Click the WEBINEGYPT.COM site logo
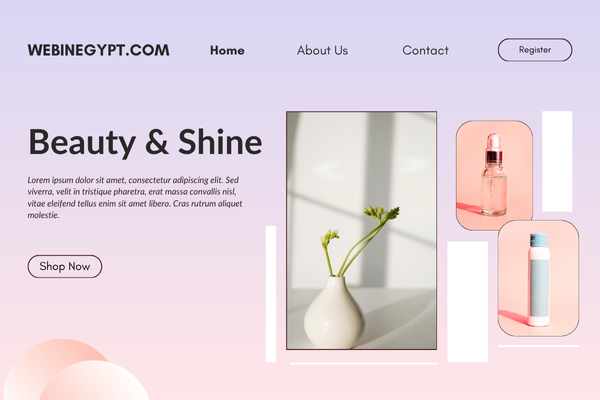Viewport: 600px width, 400px height. point(98,50)
